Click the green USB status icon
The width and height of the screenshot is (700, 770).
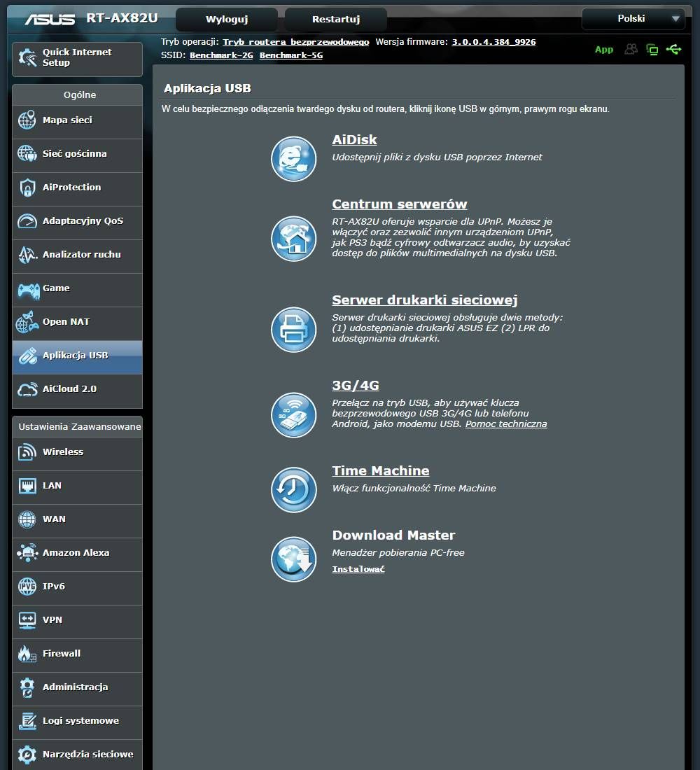coord(673,49)
